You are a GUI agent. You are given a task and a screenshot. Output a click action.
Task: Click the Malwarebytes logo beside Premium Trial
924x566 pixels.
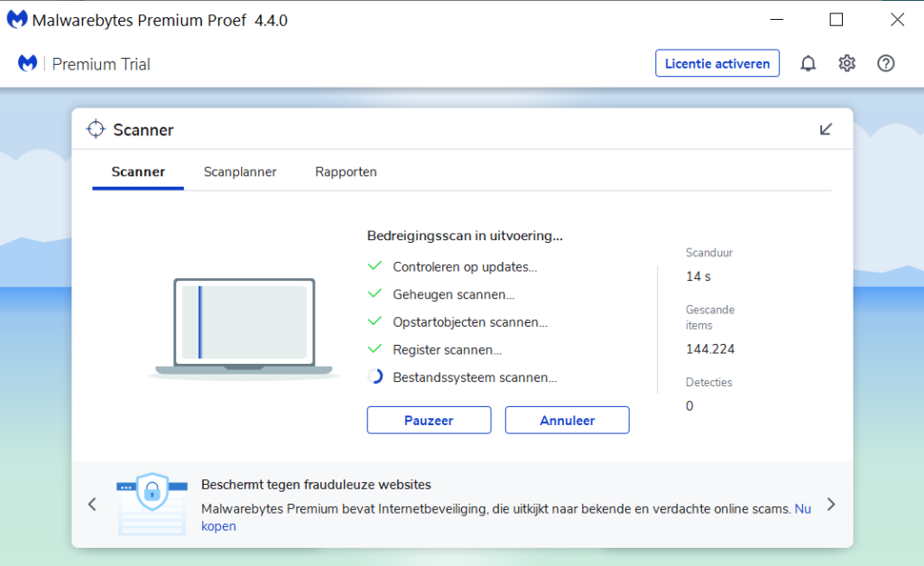[x=28, y=63]
